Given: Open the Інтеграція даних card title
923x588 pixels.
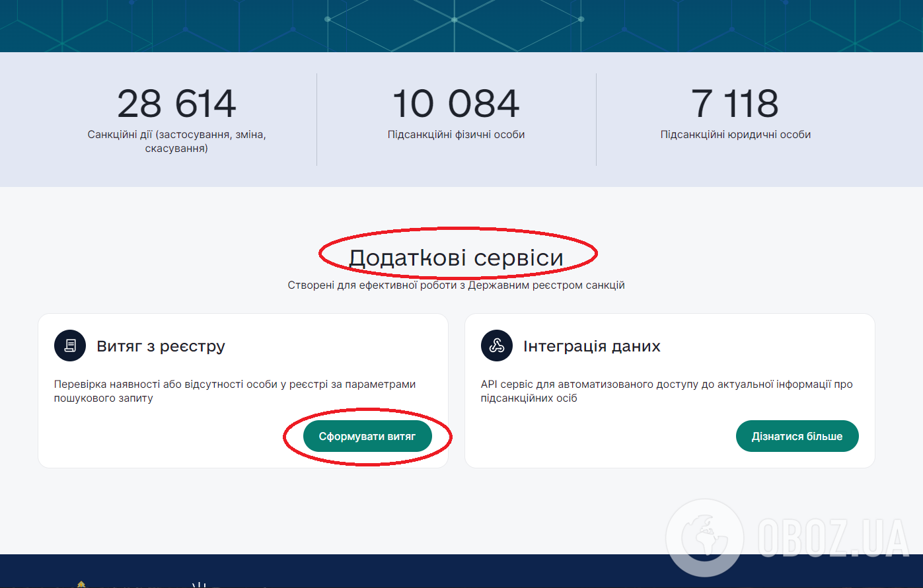Looking at the screenshot, I should coord(591,346).
